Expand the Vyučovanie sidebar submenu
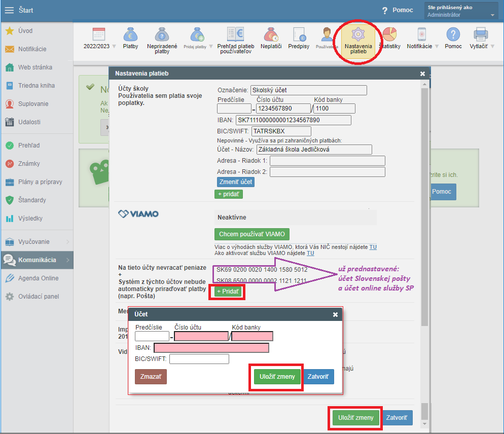The width and height of the screenshot is (504, 434). (x=68, y=242)
